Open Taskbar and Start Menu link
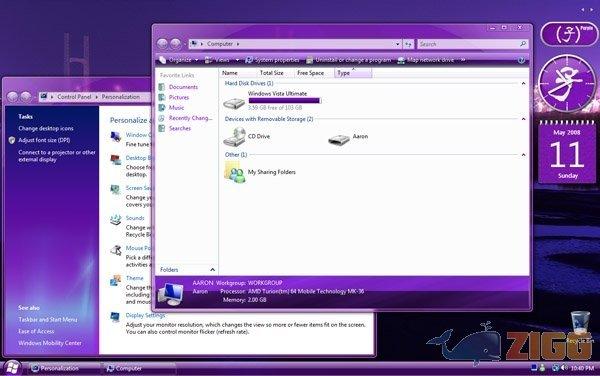This screenshot has width=600, height=376. (47, 319)
